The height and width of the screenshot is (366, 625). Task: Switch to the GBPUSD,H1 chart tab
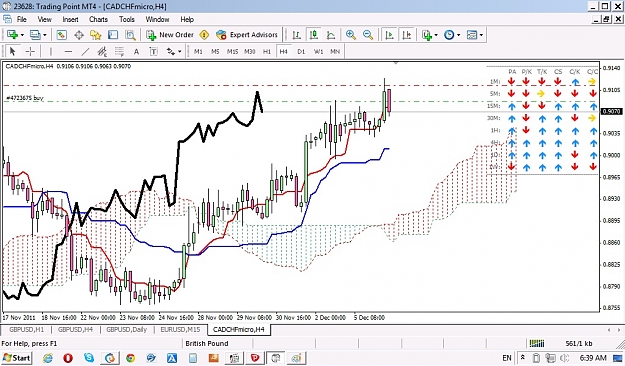click(26, 330)
